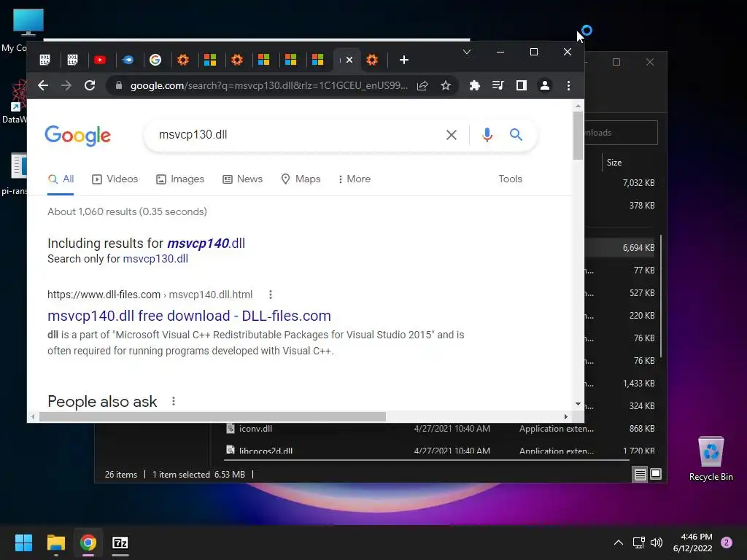Expand the More search categories menu
Image resolution: width=747 pixels, height=560 pixels.
coord(354,179)
